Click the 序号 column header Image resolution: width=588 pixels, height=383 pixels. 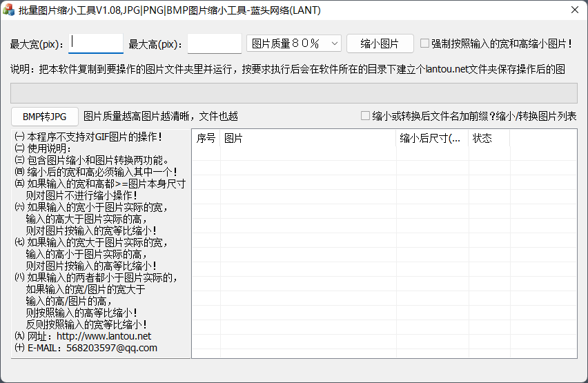click(206, 139)
